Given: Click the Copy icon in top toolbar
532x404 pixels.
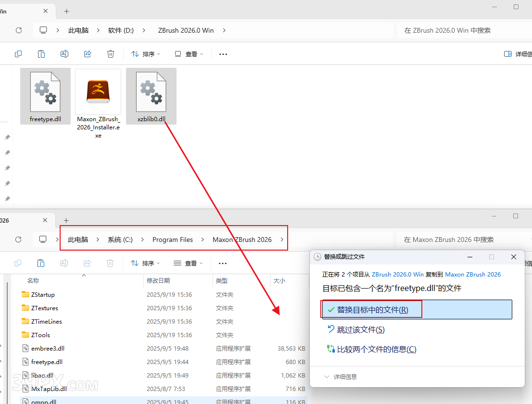Looking at the screenshot, I should point(18,54).
